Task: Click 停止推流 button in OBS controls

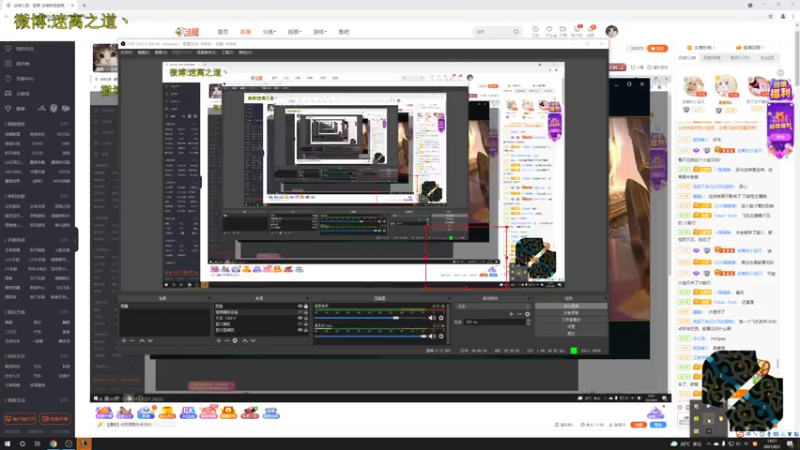Action: click(x=571, y=306)
